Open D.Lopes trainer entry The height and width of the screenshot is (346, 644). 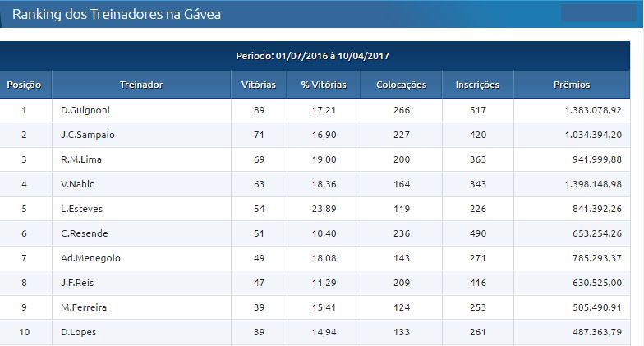pos(79,332)
